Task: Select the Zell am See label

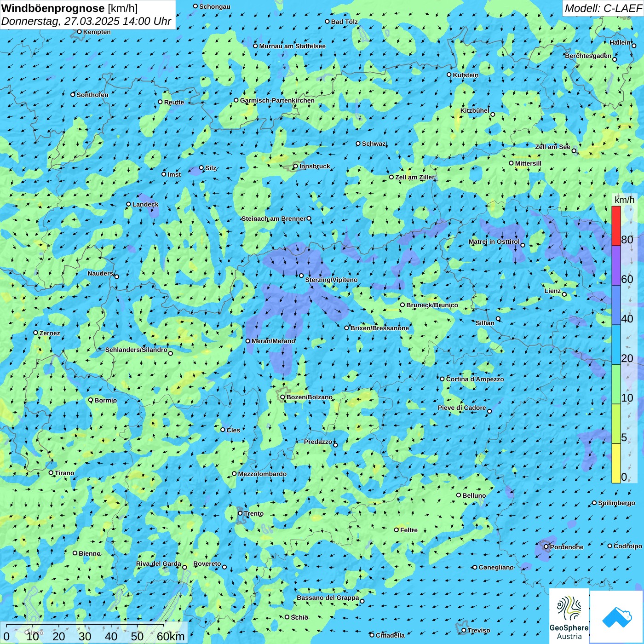Action: tap(552, 147)
